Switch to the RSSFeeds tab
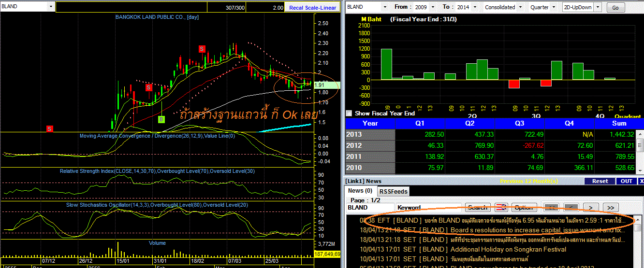Screen dimensions: 644x268 [393, 191]
